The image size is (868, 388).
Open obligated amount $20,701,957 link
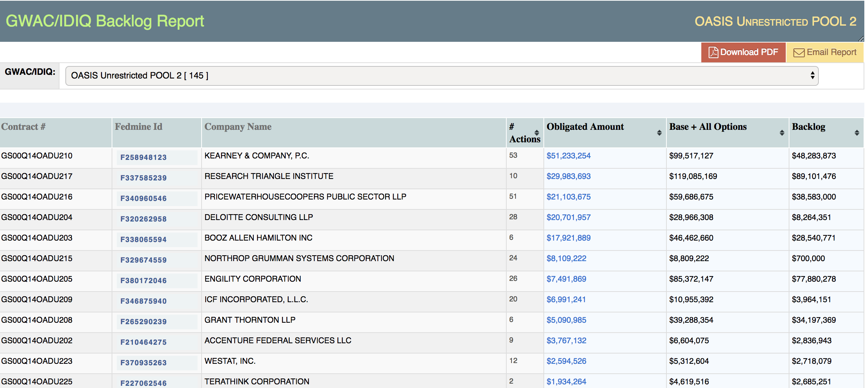[x=568, y=217]
